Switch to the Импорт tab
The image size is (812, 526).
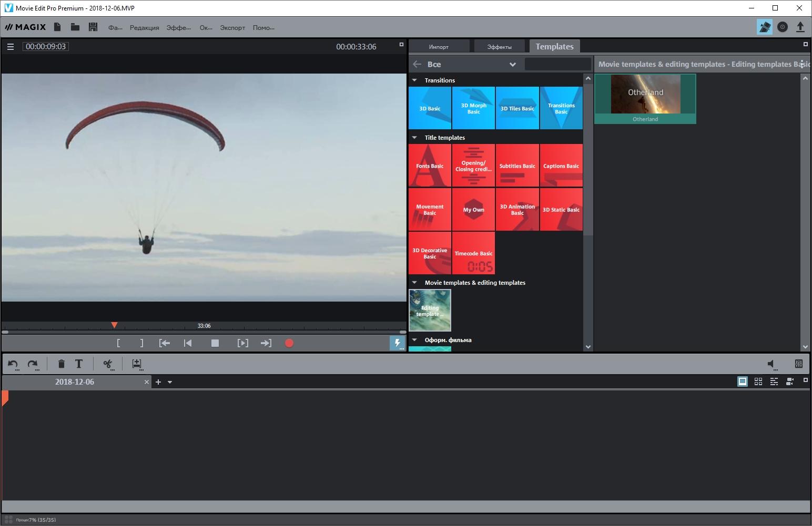coord(439,47)
